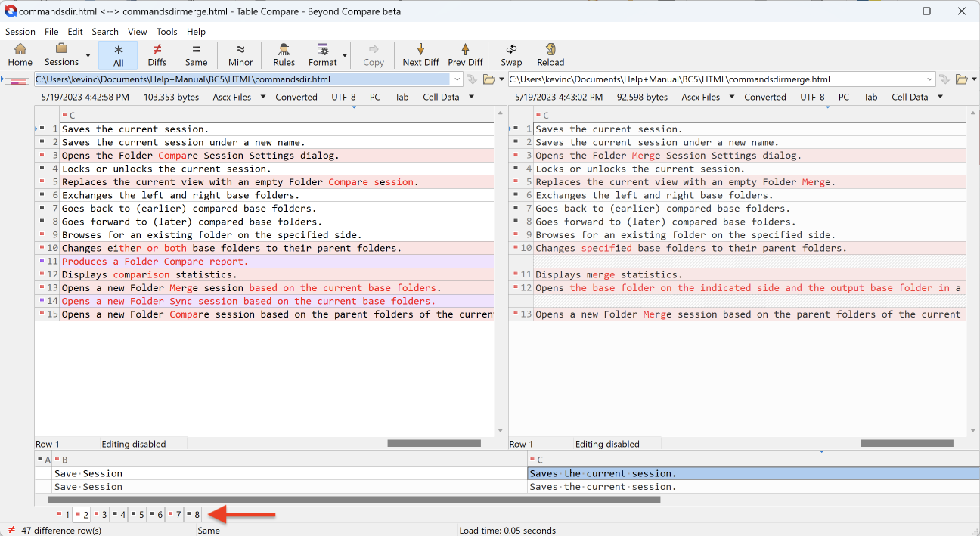Expand the left browse folder dropdown arrow

[x=500, y=79]
